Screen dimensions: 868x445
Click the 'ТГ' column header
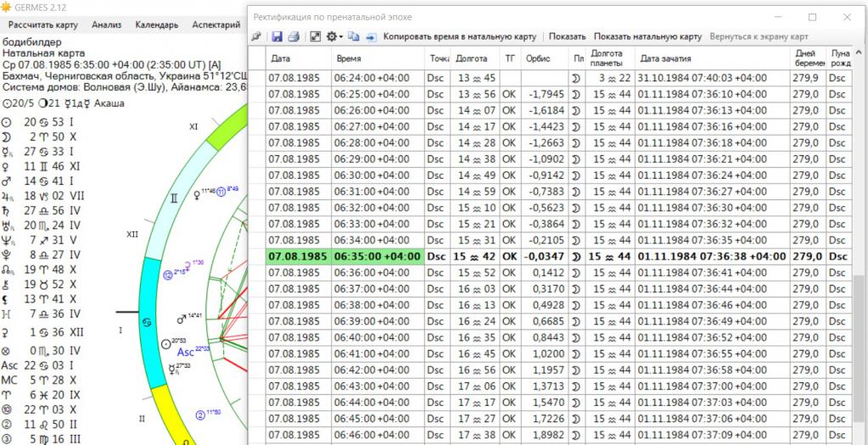(509, 58)
